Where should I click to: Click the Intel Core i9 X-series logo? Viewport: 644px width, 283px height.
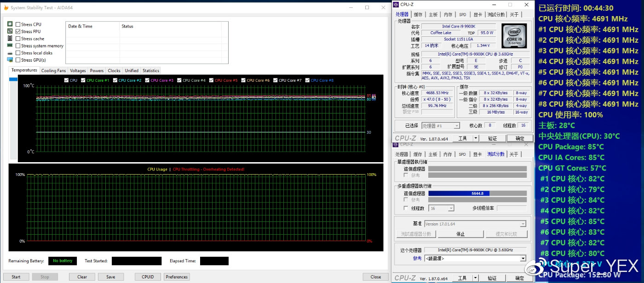(x=514, y=35)
